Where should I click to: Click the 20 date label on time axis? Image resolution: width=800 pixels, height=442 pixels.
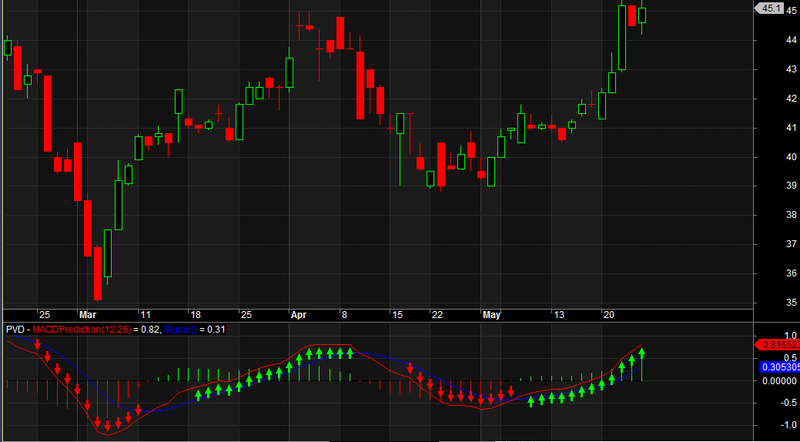tap(608, 315)
